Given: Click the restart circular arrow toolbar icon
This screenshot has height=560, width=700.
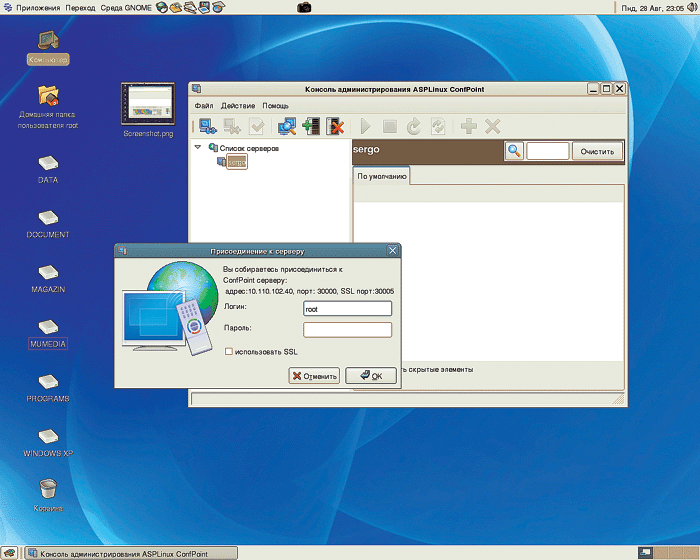Looking at the screenshot, I should [414, 126].
